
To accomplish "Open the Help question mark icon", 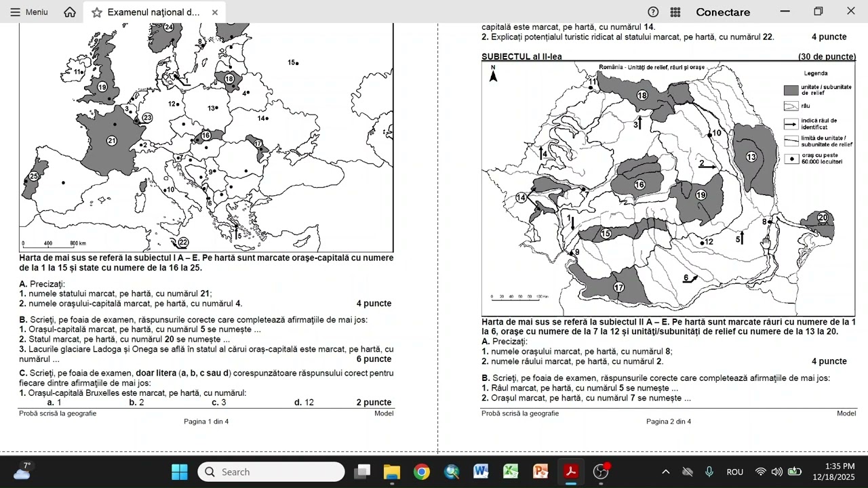I will coord(653,12).
